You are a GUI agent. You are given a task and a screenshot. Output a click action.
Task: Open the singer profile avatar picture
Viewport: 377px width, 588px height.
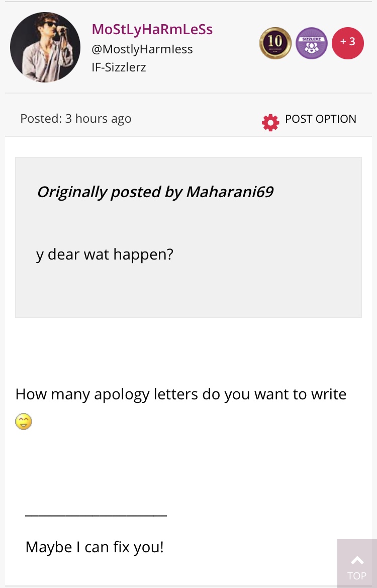[x=45, y=47]
